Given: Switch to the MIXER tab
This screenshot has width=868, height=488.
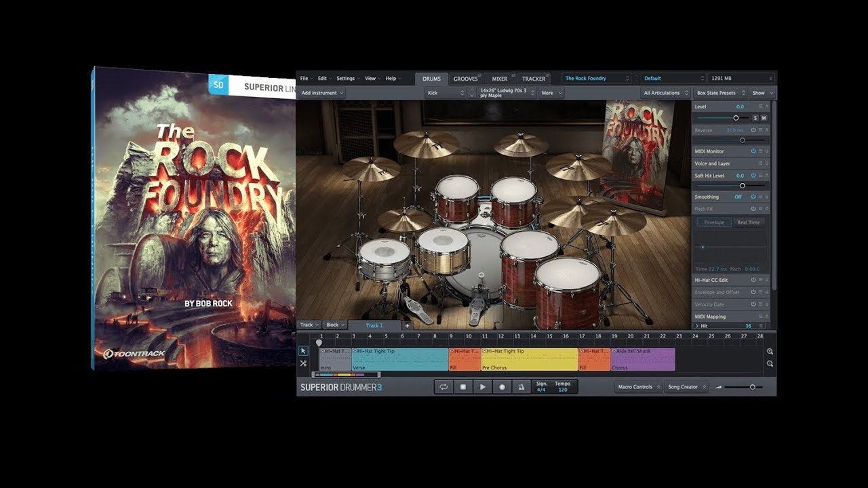Looking at the screenshot, I should [x=500, y=78].
